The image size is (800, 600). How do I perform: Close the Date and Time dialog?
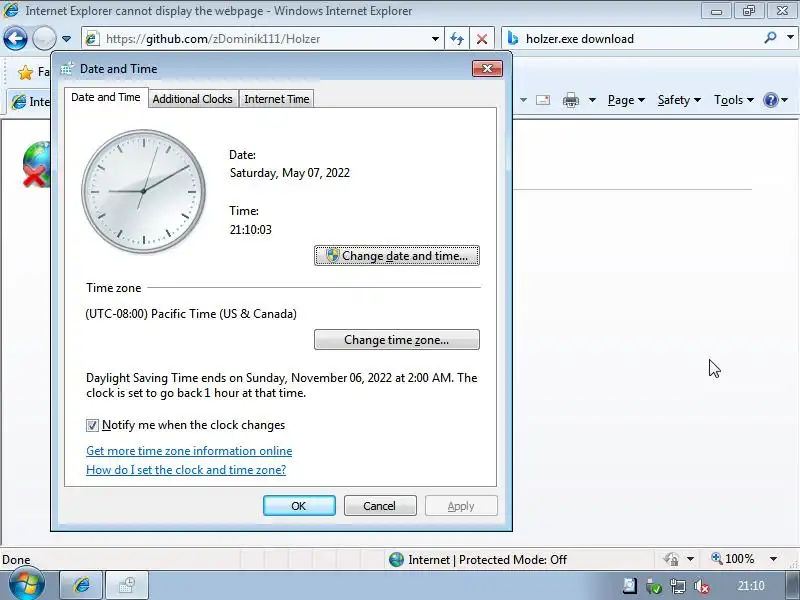coord(487,68)
